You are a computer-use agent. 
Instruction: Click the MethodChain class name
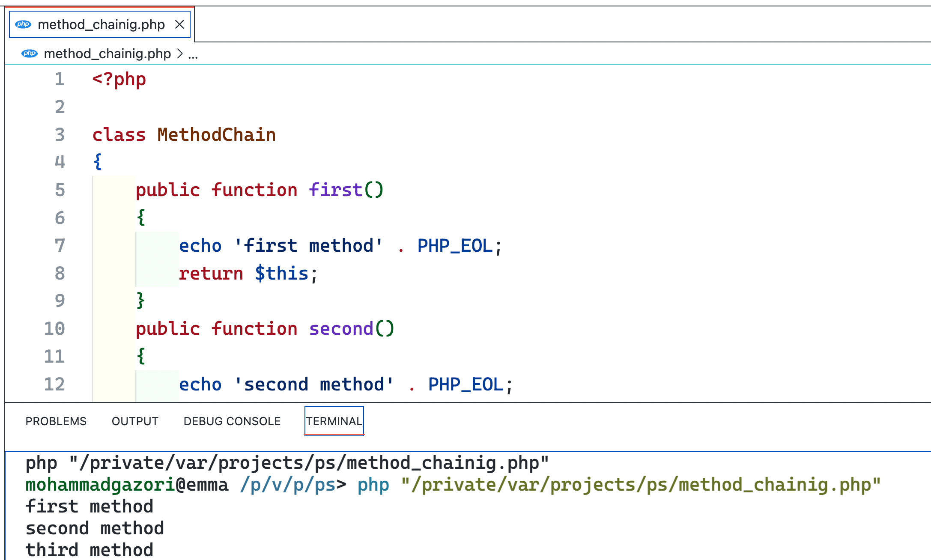217,135
